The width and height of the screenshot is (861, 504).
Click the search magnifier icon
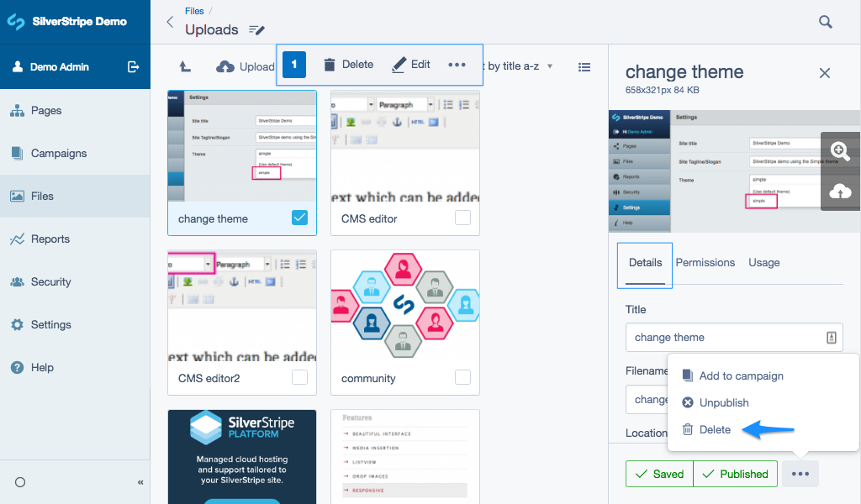click(826, 22)
